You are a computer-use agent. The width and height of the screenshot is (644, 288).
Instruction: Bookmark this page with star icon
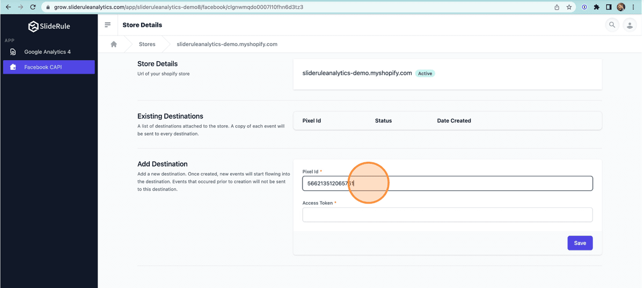(569, 7)
